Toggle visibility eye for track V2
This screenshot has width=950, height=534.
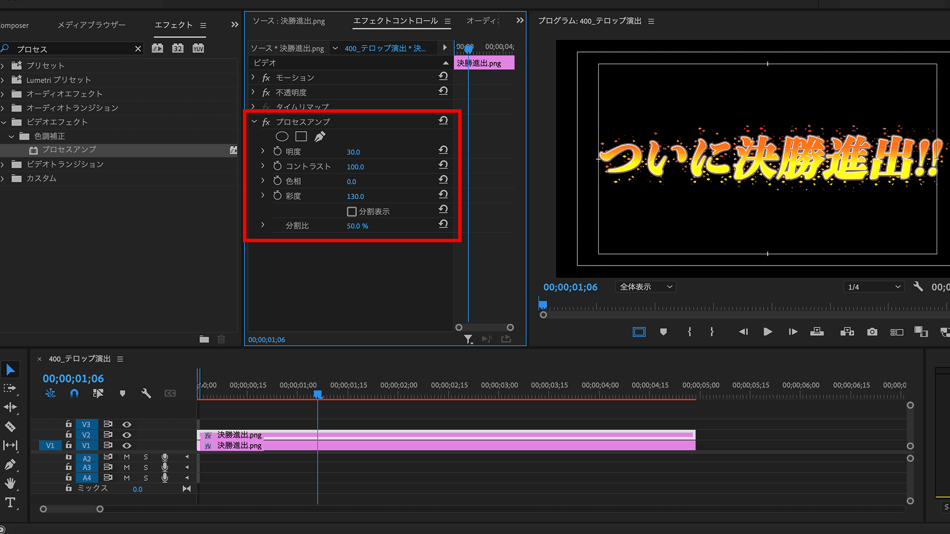(x=126, y=435)
